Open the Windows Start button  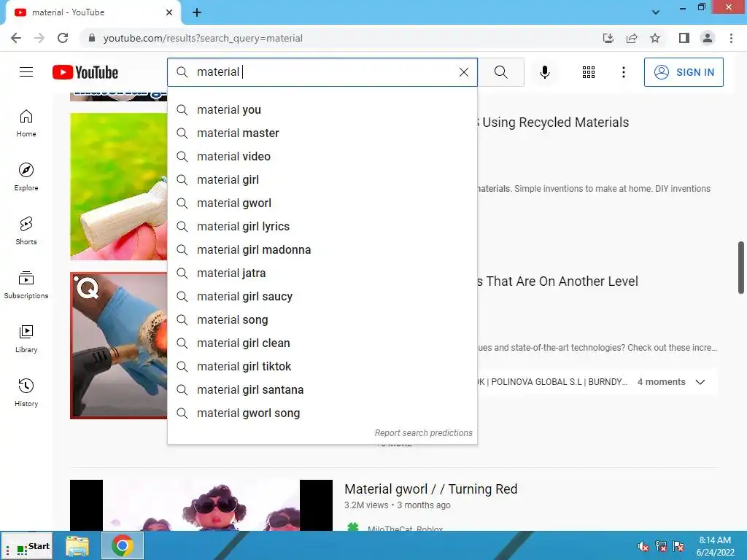pos(26,546)
